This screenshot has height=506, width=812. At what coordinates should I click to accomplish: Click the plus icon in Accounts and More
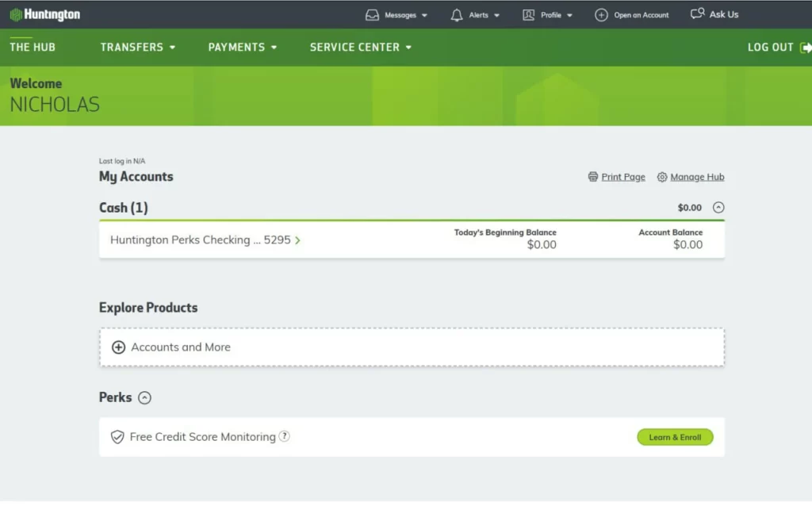(x=119, y=347)
